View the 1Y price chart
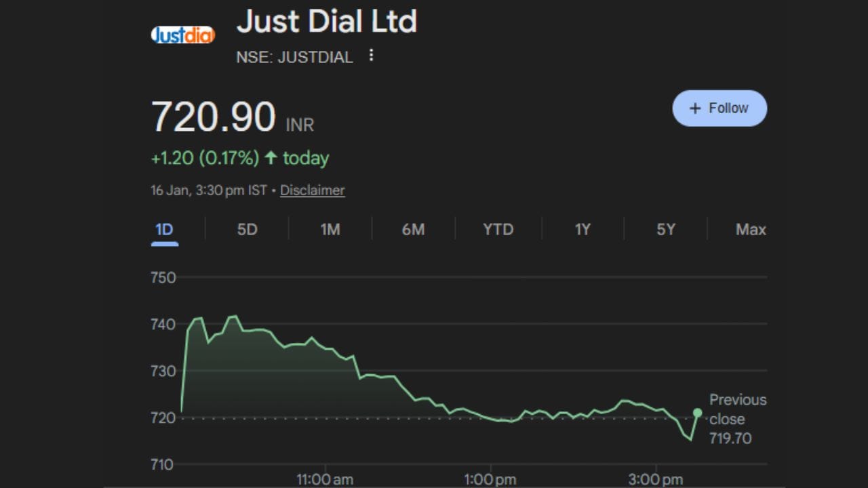Image resolution: width=868 pixels, height=488 pixels. [583, 230]
